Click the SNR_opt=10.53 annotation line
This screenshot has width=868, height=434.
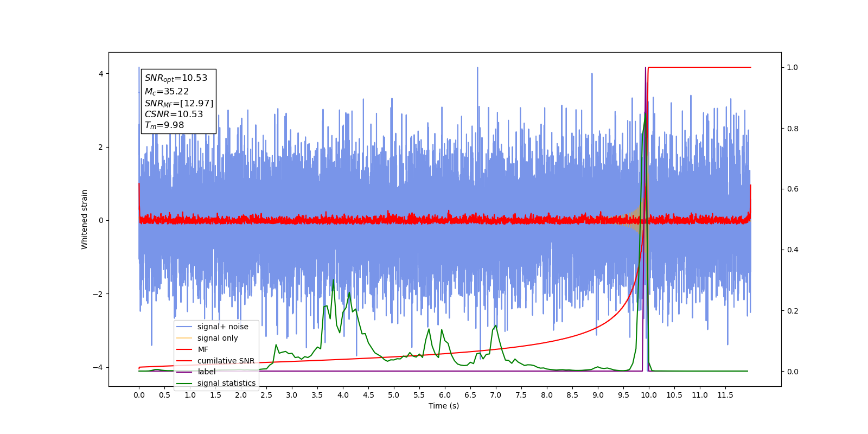pyautogui.click(x=176, y=78)
